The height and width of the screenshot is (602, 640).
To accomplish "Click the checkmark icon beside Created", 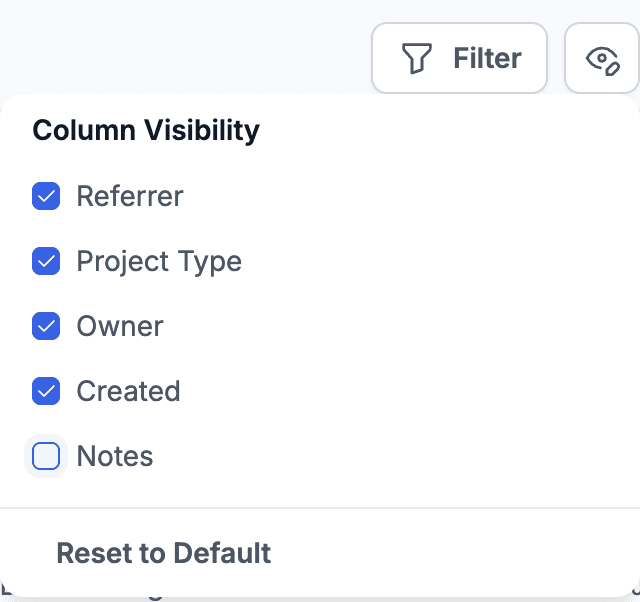I will coord(46,391).
